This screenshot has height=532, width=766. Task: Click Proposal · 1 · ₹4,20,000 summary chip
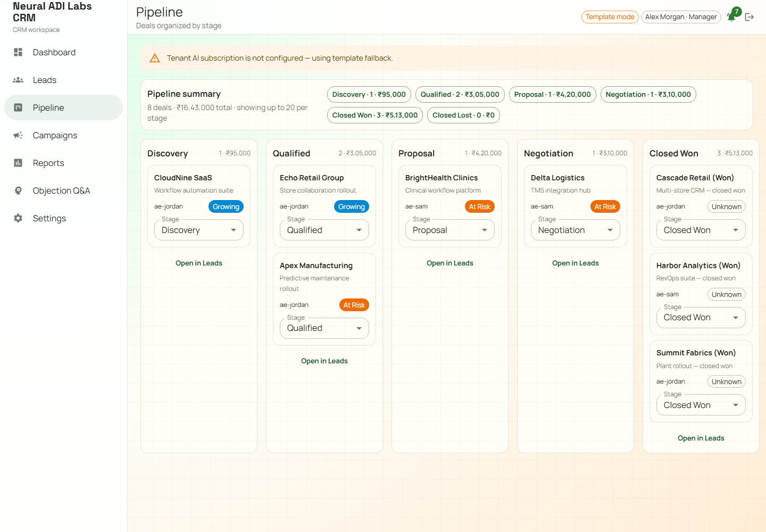click(x=553, y=94)
